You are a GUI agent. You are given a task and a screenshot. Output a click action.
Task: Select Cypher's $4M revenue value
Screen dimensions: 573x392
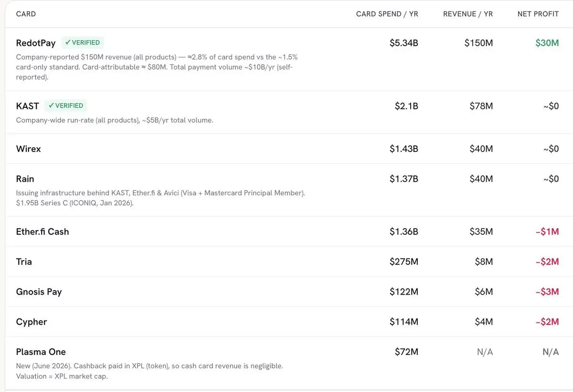pyautogui.click(x=484, y=322)
